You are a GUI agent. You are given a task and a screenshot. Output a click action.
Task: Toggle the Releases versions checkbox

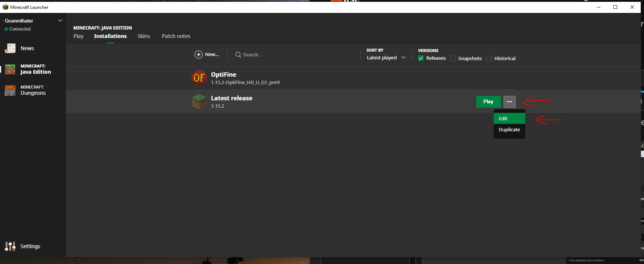pyautogui.click(x=421, y=58)
